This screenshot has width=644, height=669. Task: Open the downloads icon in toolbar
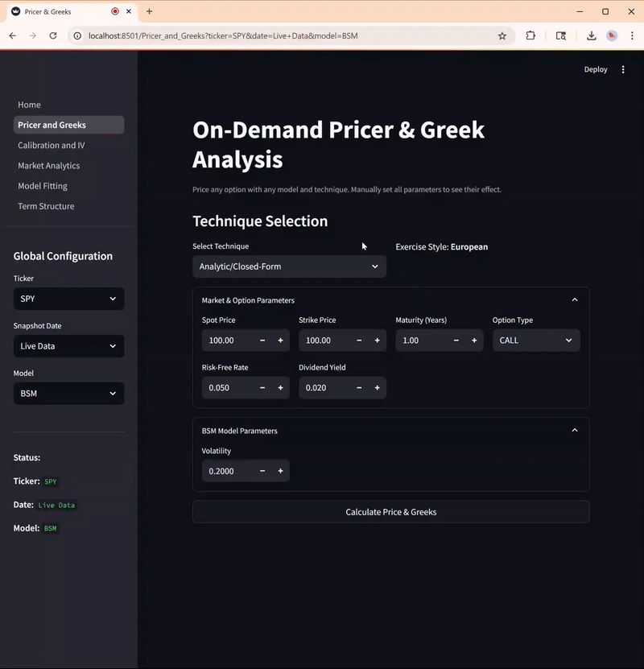(591, 36)
